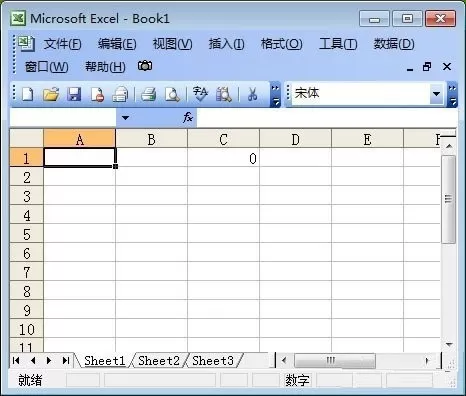The width and height of the screenshot is (466, 396).
Task: Select row 1 header
Action: 27,157
